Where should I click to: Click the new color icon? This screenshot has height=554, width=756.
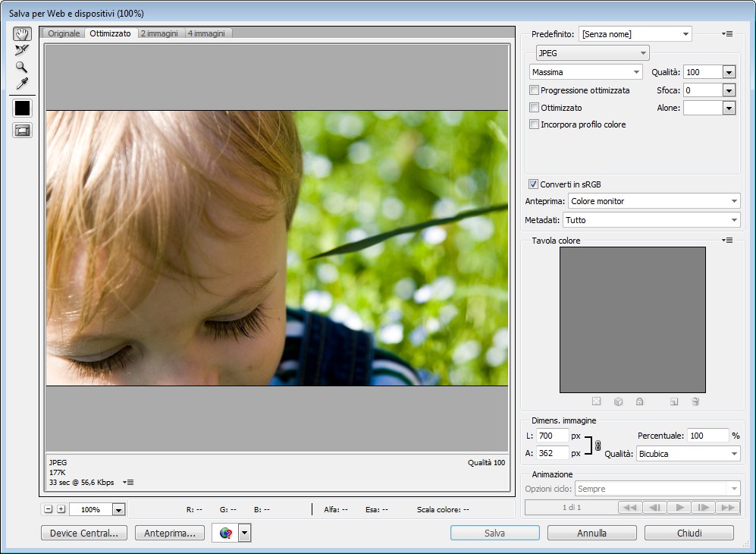(674, 401)
